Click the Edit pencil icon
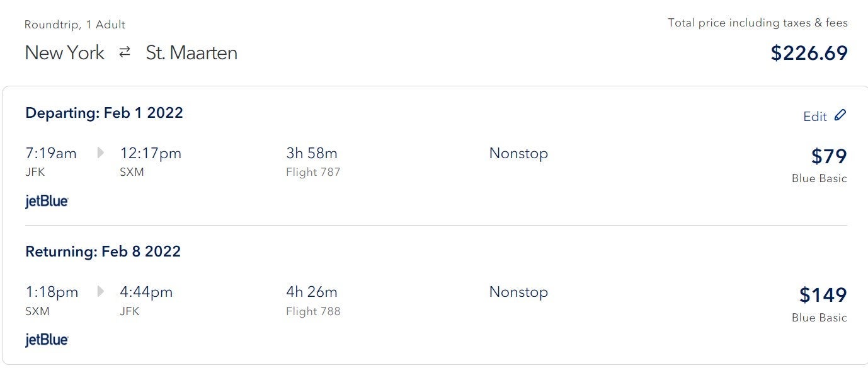 click(840, 115)
